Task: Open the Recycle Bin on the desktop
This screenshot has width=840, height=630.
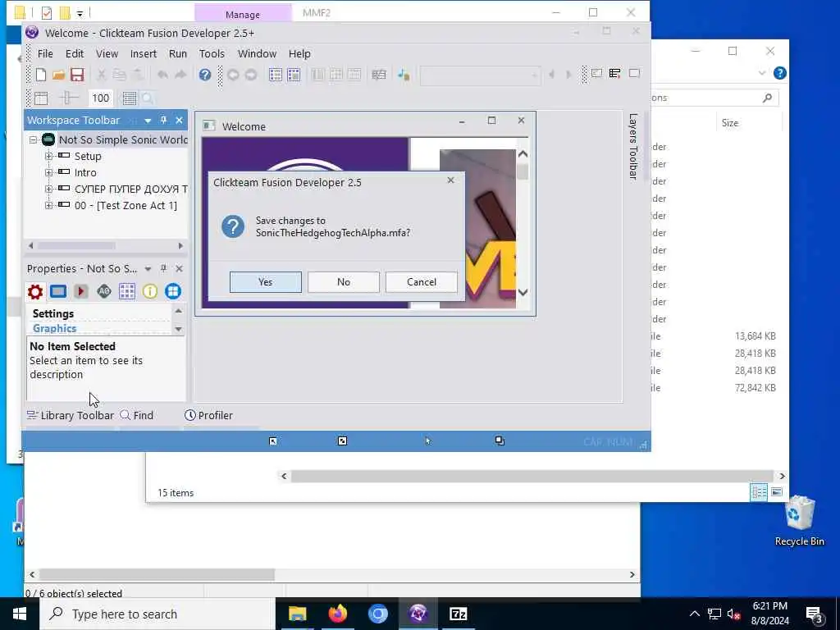Action: (x=799, y=521)
